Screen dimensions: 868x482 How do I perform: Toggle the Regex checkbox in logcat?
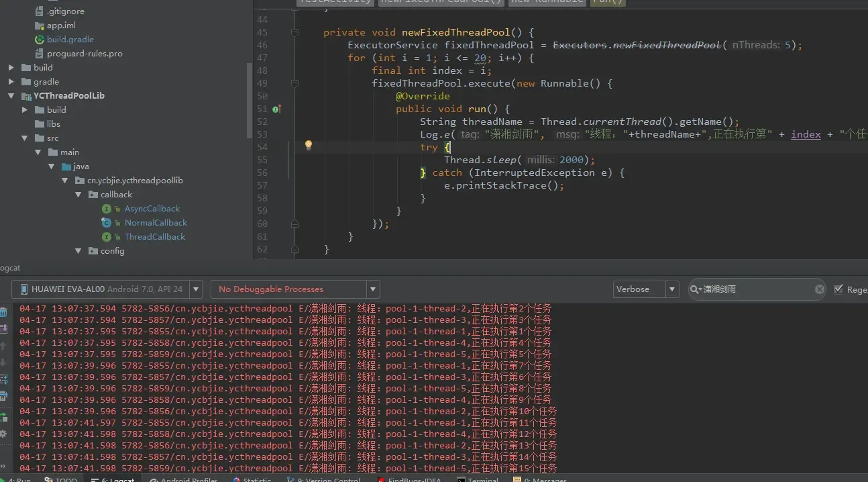(838, 289)
